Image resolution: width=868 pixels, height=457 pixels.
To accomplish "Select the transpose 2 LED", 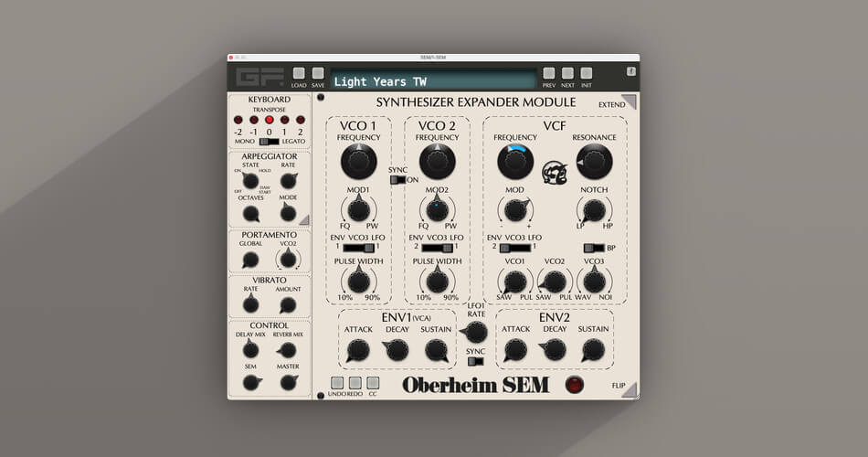I will [x=300, y=120].
